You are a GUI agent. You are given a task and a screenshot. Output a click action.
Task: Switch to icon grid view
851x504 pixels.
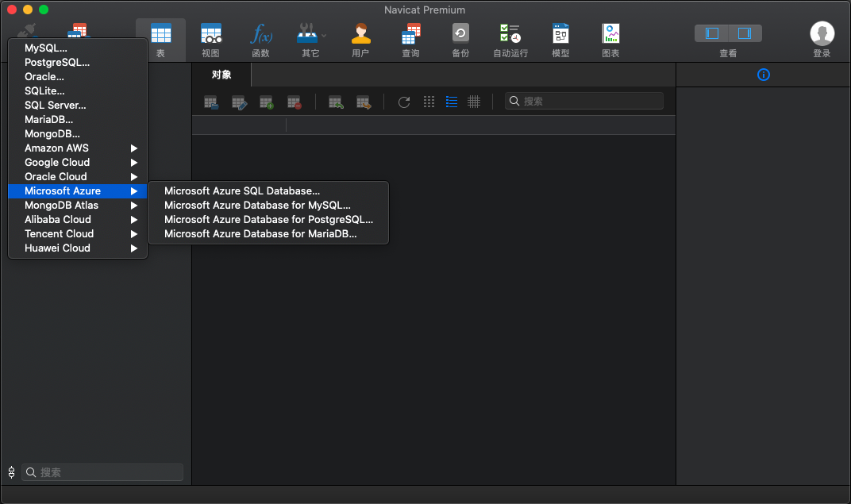coord(429,102)
